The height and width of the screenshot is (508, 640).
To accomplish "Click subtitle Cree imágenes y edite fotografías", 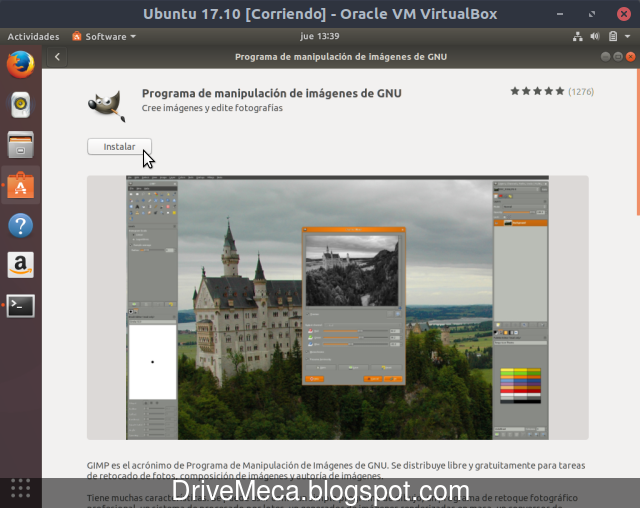I will pos(212,108).
